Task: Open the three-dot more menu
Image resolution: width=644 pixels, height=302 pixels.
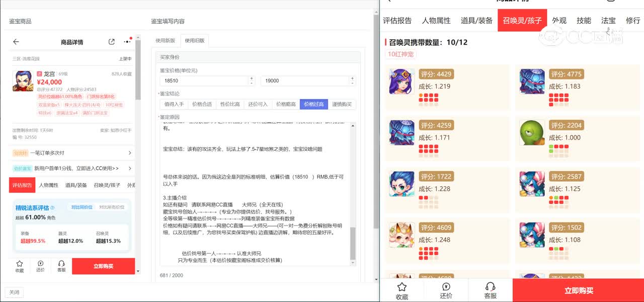Action: click(x=127, y=42)
